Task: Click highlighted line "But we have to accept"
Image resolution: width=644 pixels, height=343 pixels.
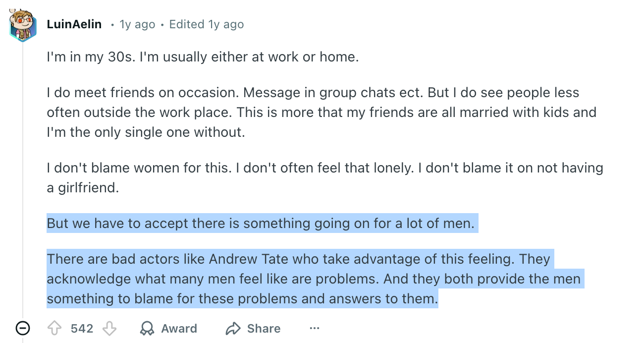Action: pos(261,224)
